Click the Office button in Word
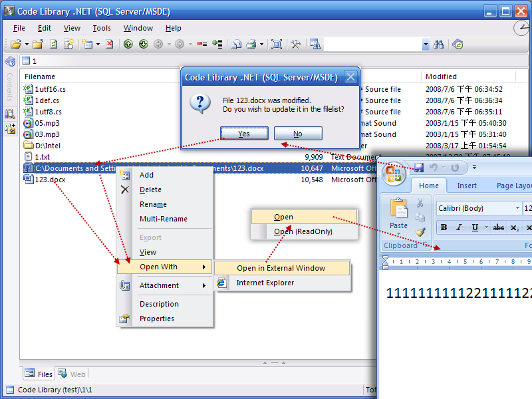 pyautogui.click(x=394, y=174)
